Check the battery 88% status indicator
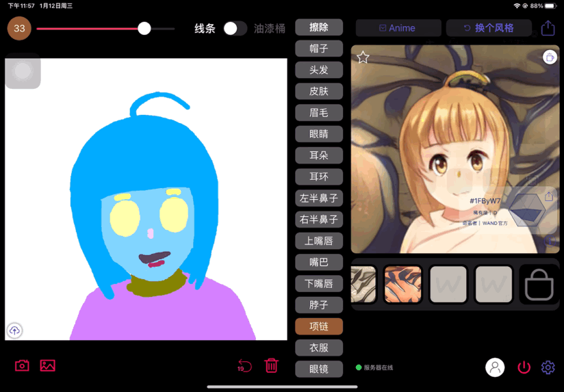The width and height of the screenshot is (564, 392). click(x=543, y=5)
